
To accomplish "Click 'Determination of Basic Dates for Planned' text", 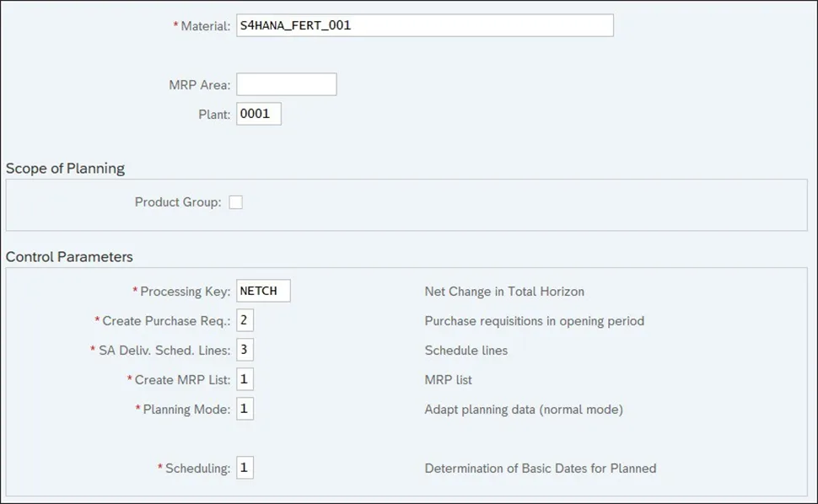I will pos(540,469).
